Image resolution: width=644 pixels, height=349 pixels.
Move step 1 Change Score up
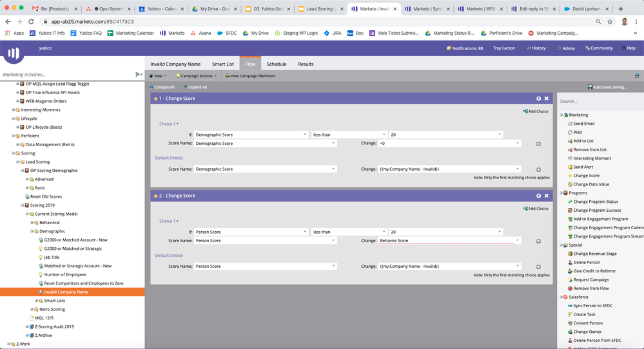click(538, 99)
